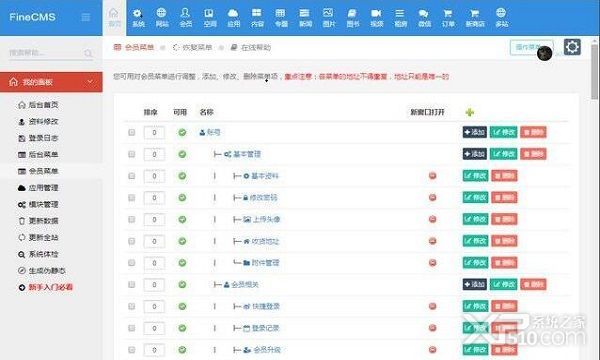
Task: Open the 基本管理 menu name link
Action: tap(247, 154)
